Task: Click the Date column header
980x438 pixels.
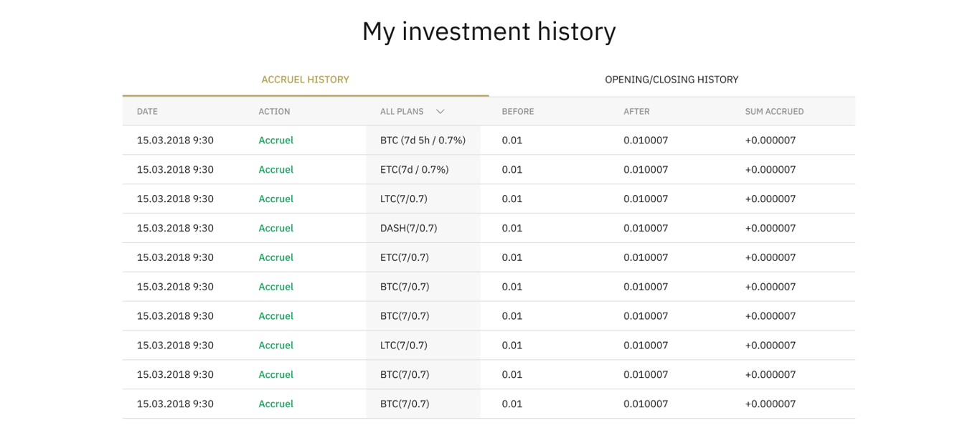Action: click(x=147, y=112)
